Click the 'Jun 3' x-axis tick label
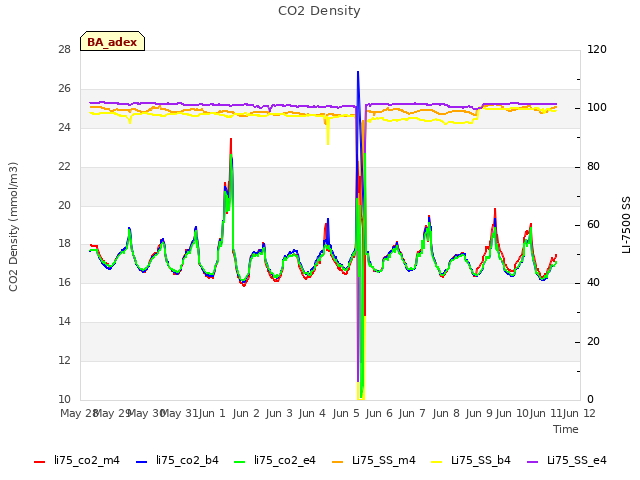 coord(279,413)
